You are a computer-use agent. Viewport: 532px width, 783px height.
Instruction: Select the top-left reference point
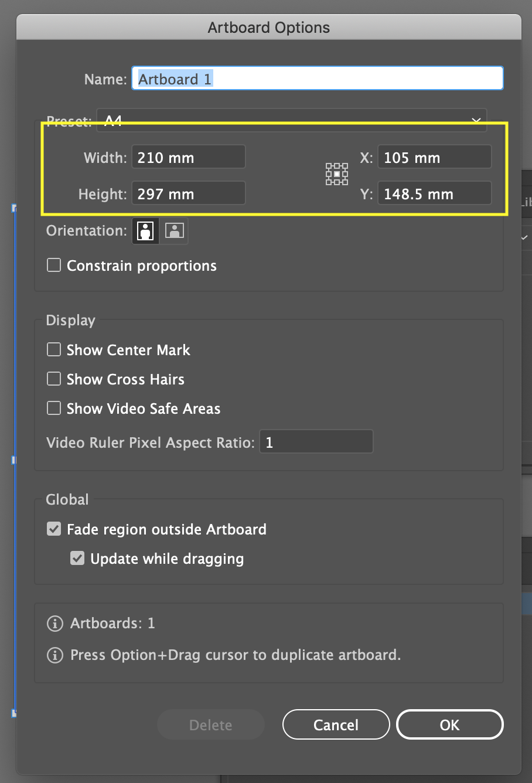coord(328,165)
